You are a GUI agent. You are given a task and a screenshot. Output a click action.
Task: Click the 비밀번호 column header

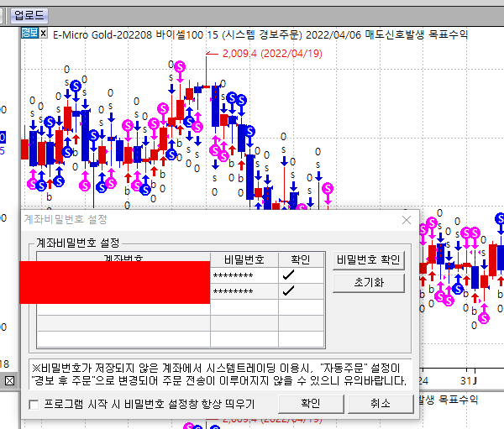click(244, 259)
